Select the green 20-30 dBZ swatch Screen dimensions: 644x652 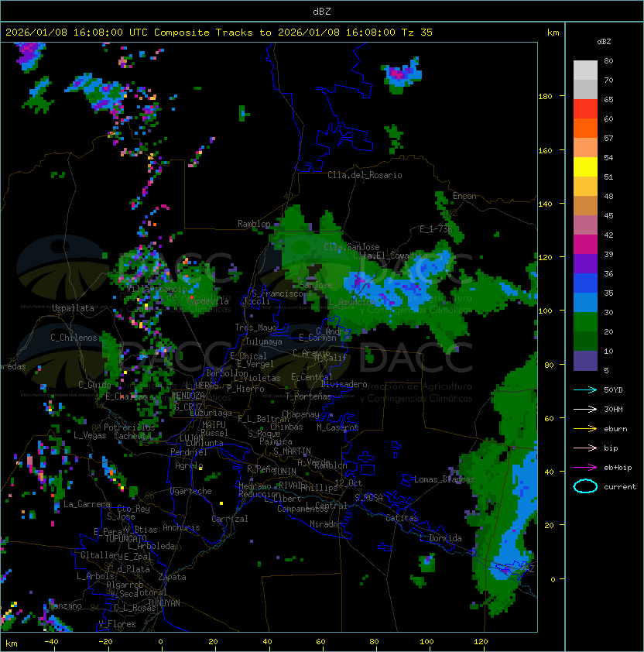pos(585,321)
